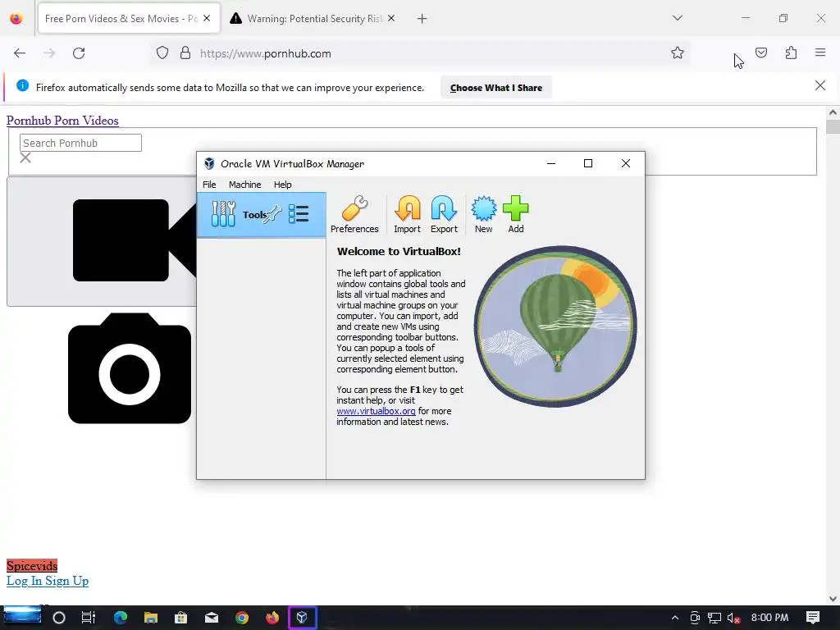Click Log In link
The image size is (840, 630).
(24, 581)
